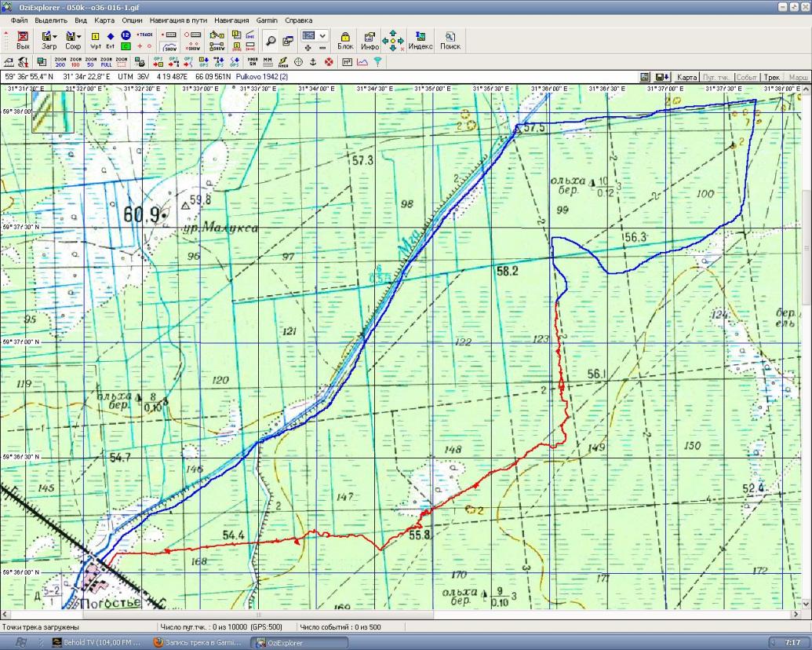Select the Wpt waypoint tool
Image resolution: width=812 pixels, height=650 pixels.
pyautogui.click(x=96, y=40)
